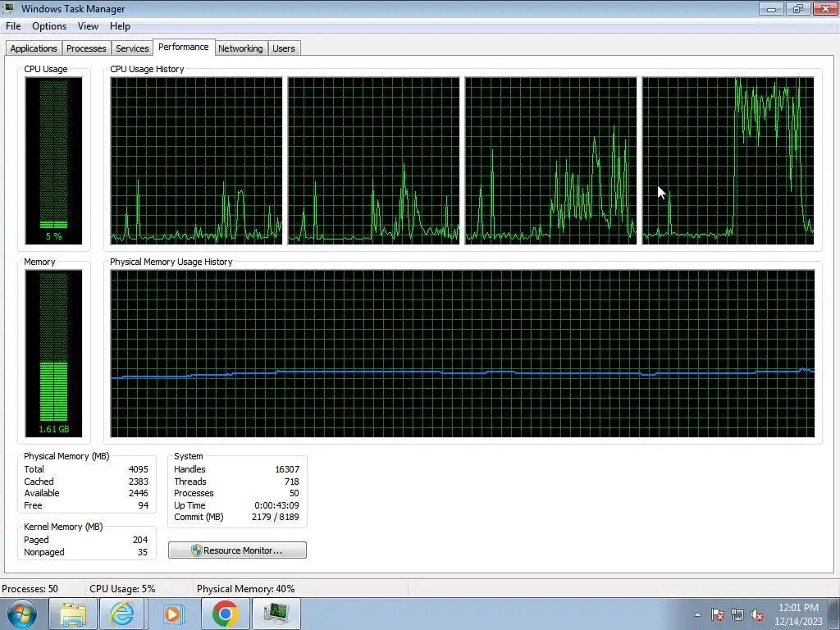Click the Nonpaged value 35

143,552
